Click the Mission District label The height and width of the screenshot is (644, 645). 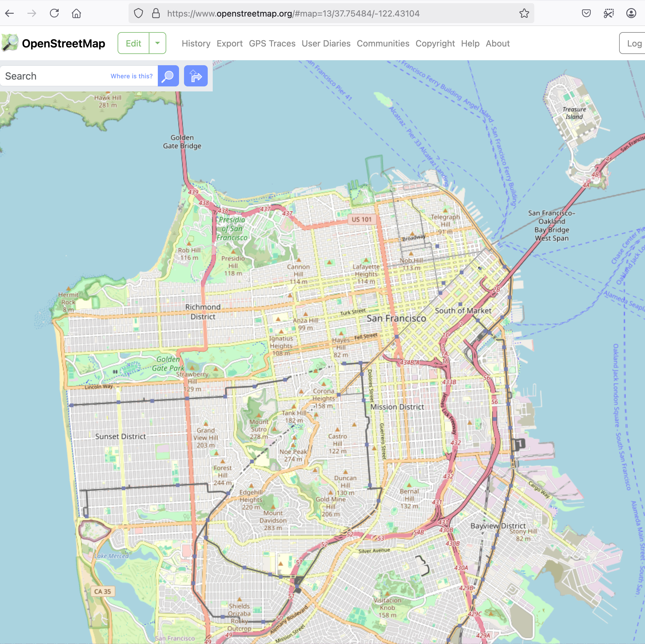point(397,407)
